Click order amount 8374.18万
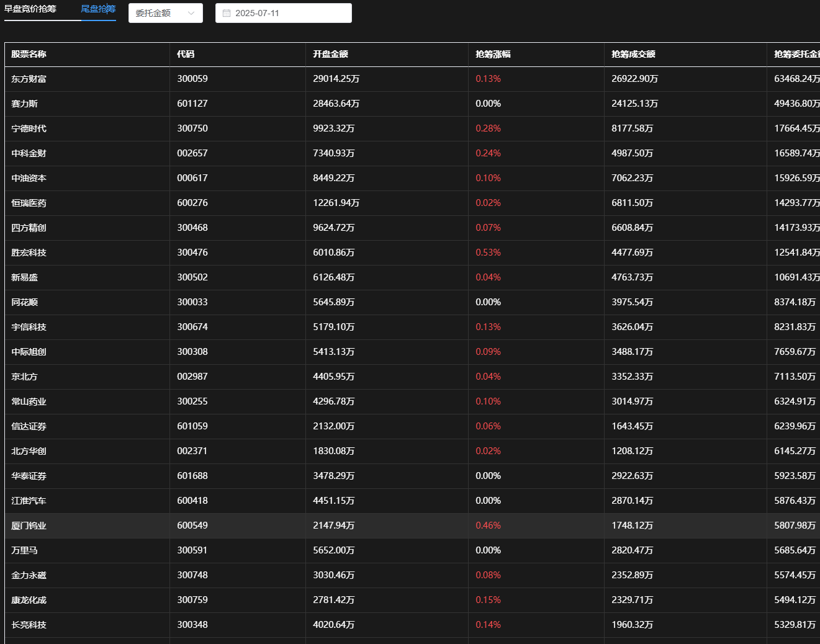The image size is (820, 644). pos(795,302)
